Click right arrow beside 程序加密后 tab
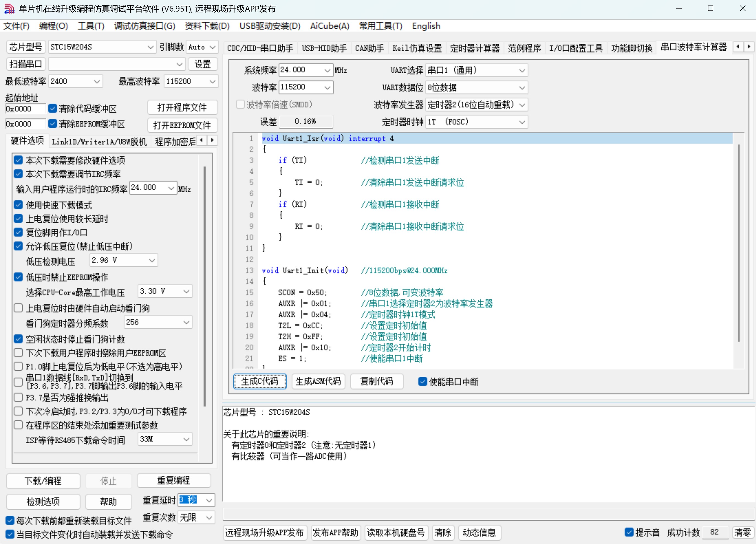 [212, 140]
